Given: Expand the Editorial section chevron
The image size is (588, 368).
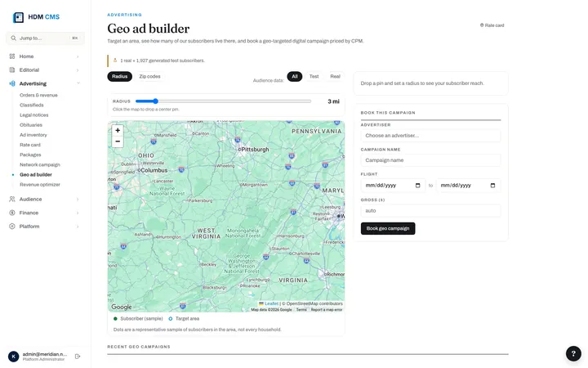Looking at the screenshot, I should (78, 70).
